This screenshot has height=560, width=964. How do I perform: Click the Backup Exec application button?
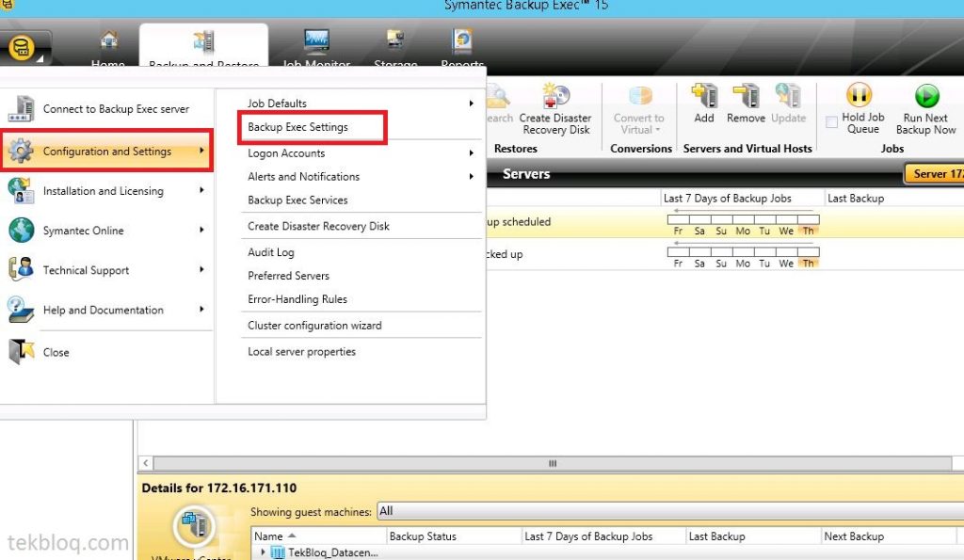23,47
